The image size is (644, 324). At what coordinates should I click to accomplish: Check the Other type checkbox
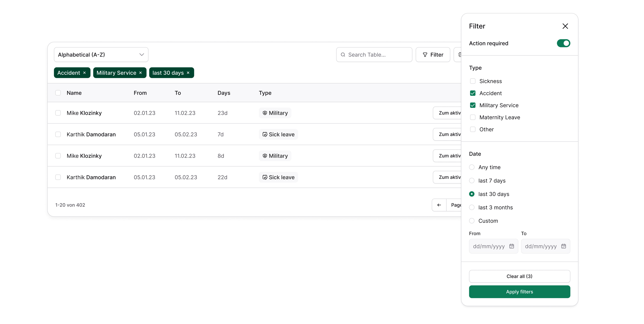click(473, 130)
